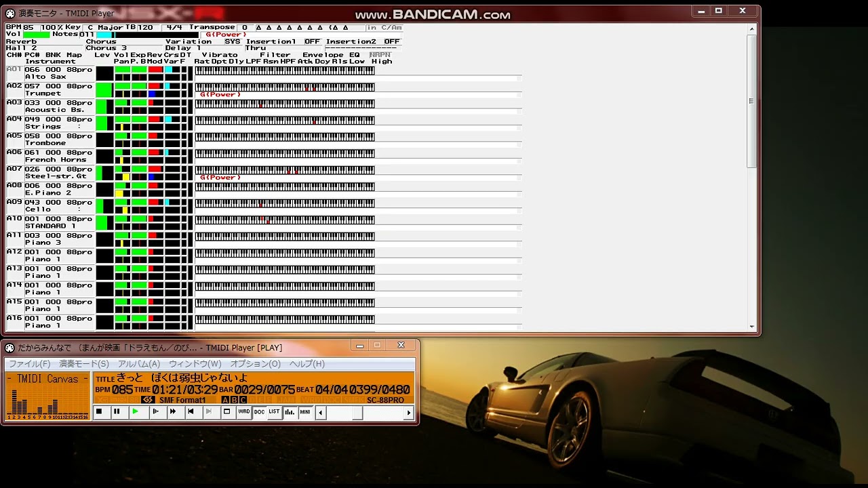Click the Alto Sax keyboard strip
Screen dimensions: 868x488
pyautogui.click(x=285, y=70)
